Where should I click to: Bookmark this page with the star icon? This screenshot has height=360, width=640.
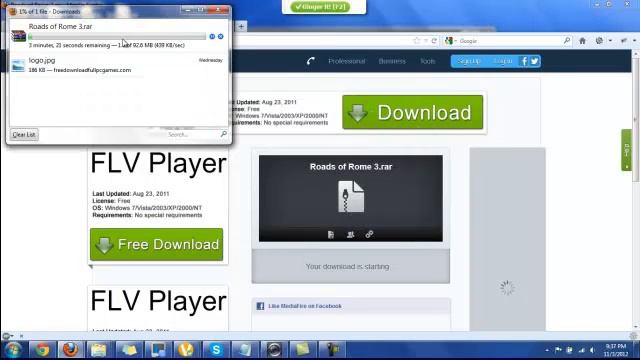416,41
